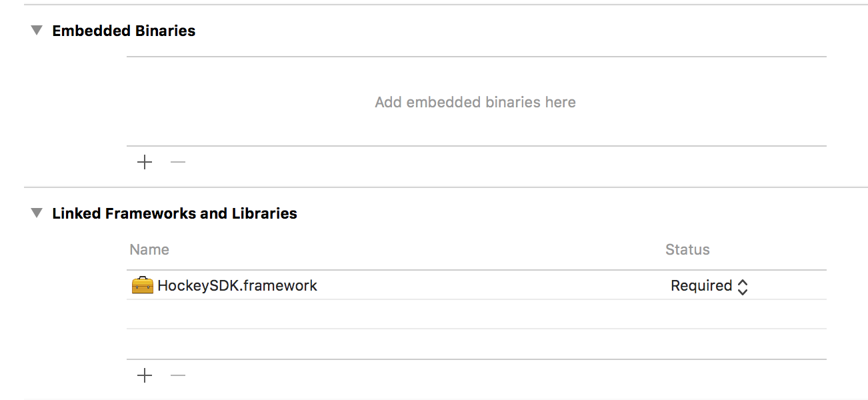Screen dimensions: 868x400
Task: Click the Status column header
Action: 687,249
